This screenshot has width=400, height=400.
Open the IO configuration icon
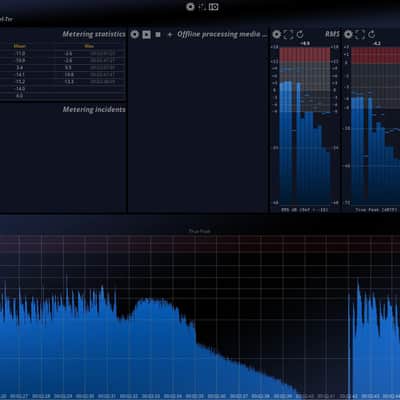[x=214, y=7]
